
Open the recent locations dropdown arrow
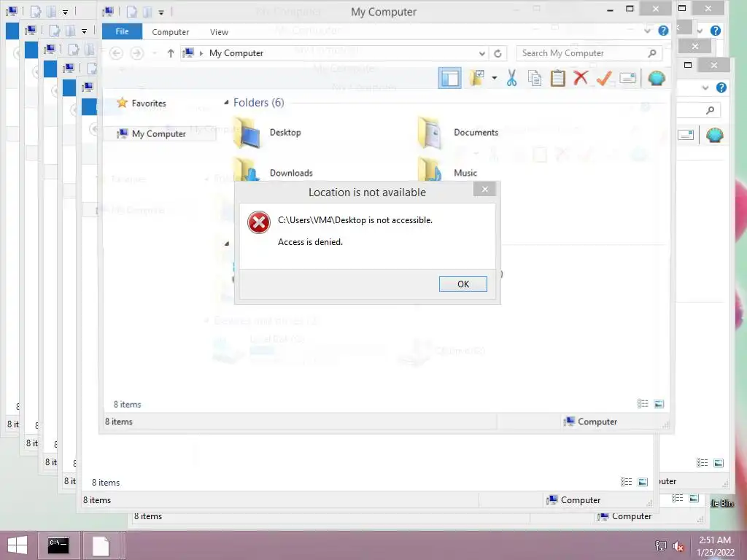(x=155, y=53)
